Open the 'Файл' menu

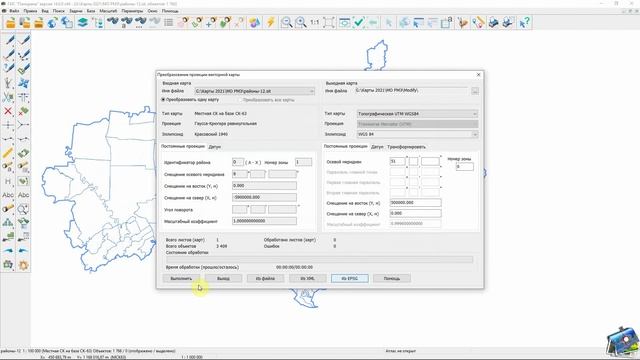[x=14, y=11]
